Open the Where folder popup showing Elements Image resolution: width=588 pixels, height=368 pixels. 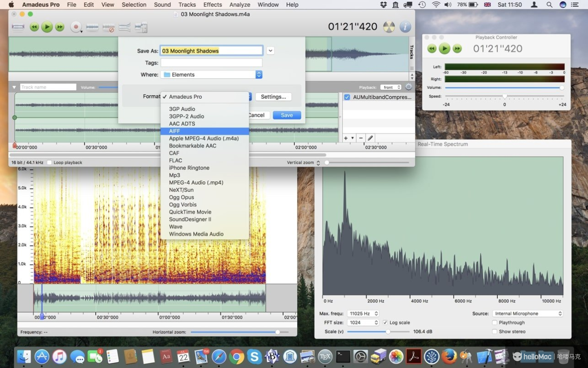(211, 75)
